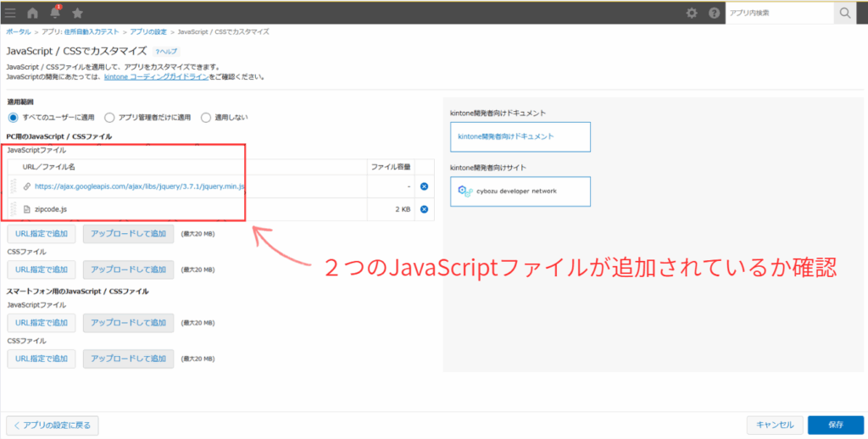
Task: Open the settings gear icon
Action: pos(692,14)
